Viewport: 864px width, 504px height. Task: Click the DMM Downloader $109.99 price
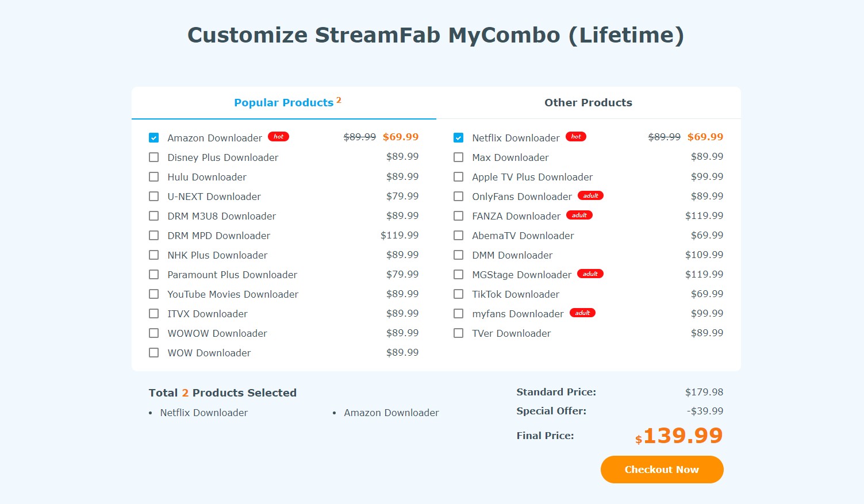tap(704, 255)
